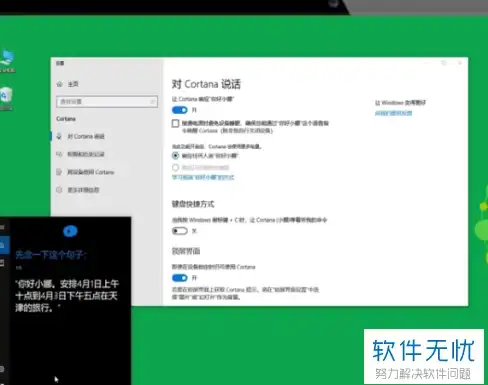The height and width of the screenshot is (385, 488).
Task: Open the 主页 home icon in Settings sidebar
Action: click(x=59, y=84)
